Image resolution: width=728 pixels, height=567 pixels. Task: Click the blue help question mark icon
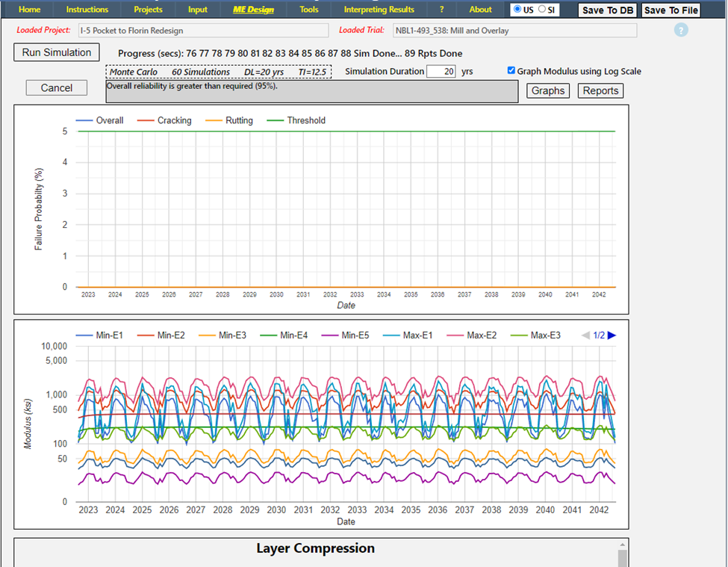(x=680, y=31)
